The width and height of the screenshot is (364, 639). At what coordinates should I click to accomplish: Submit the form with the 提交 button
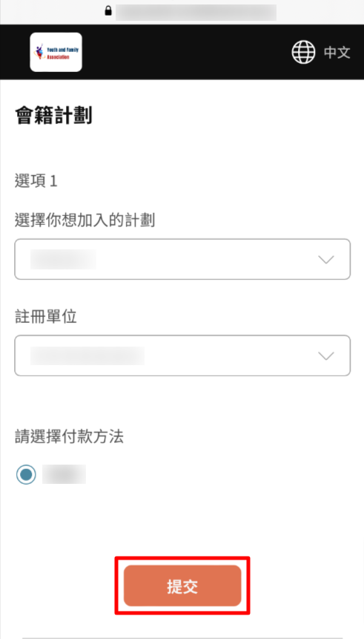[182, 586]
